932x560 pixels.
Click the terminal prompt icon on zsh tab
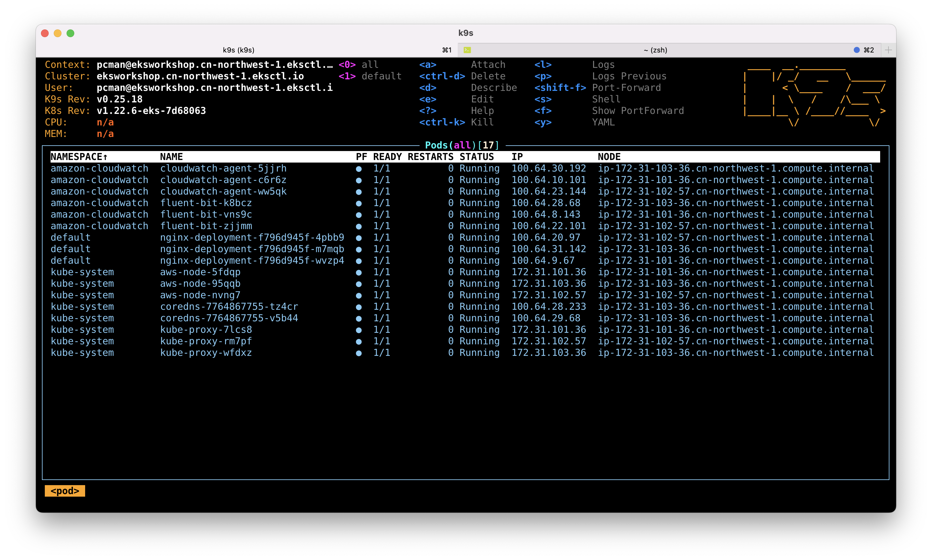467,50
